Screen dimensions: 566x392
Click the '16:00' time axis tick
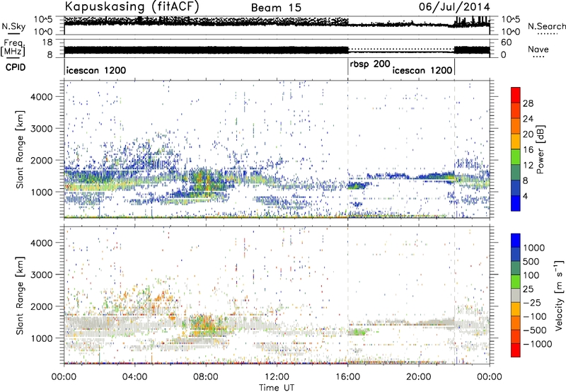point(347,377)
